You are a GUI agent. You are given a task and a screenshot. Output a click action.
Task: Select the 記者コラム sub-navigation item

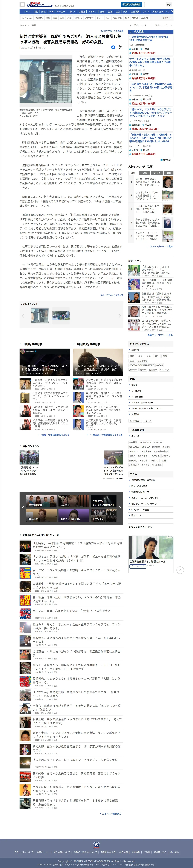27,18
